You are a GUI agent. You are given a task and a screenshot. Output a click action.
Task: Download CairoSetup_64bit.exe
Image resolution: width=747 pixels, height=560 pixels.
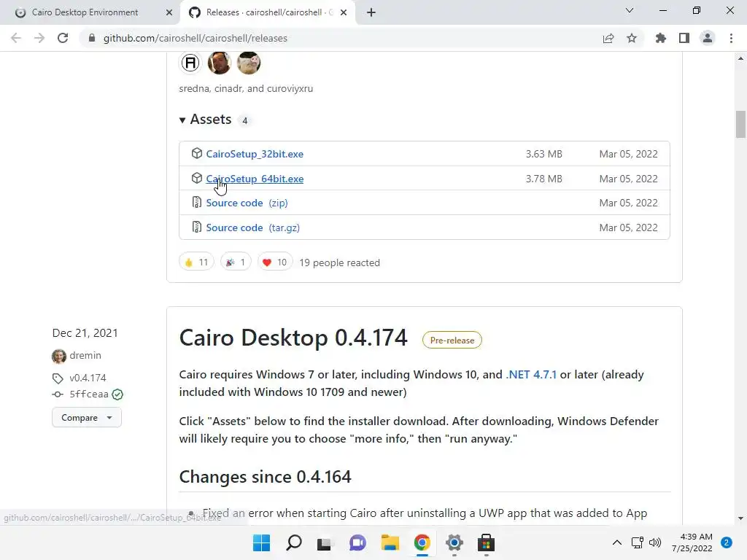point(255,179)
